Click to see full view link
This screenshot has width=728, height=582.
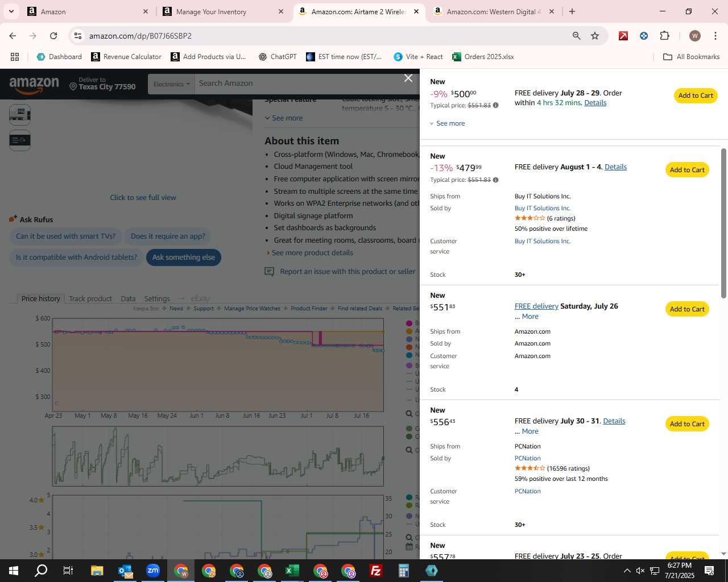[x=143, y=198]
